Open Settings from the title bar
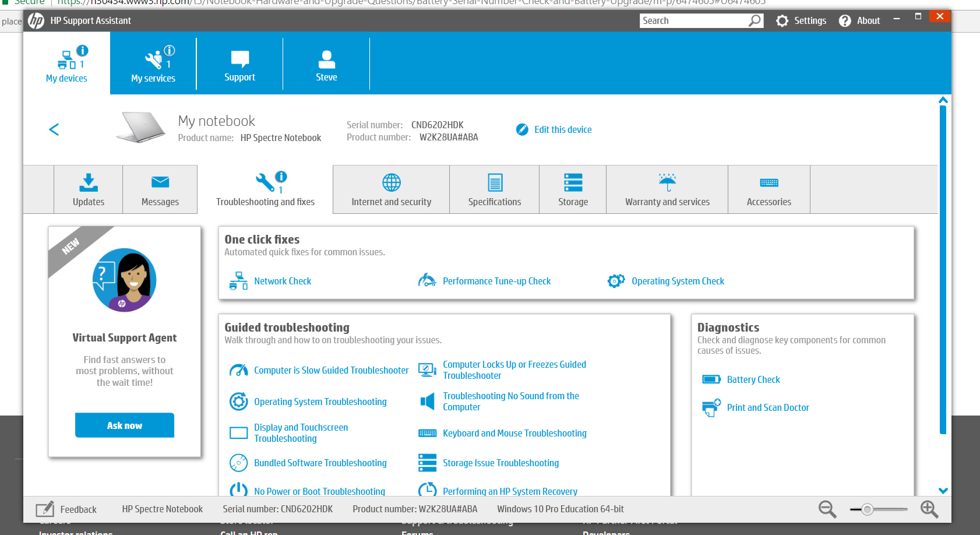 pos(801,20)
